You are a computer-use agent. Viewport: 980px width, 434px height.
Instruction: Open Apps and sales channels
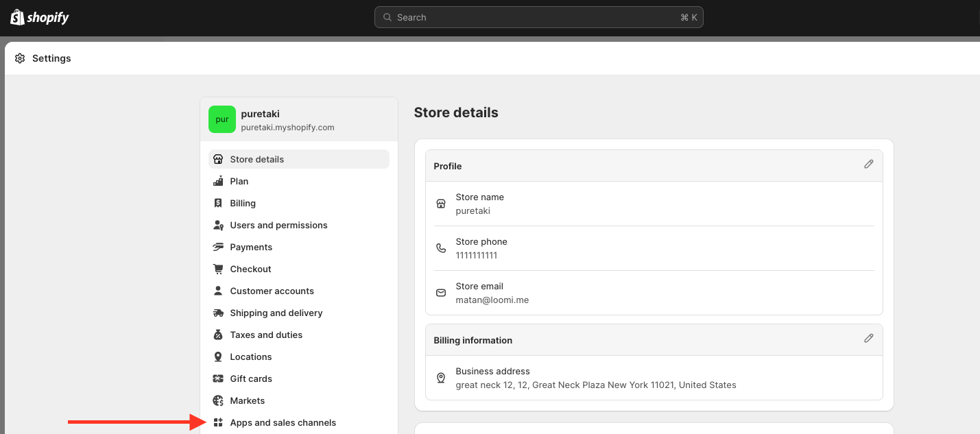click(299, 422)
